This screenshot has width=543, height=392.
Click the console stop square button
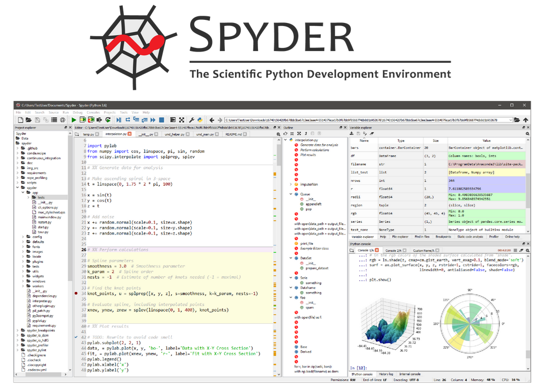(515, 250)
